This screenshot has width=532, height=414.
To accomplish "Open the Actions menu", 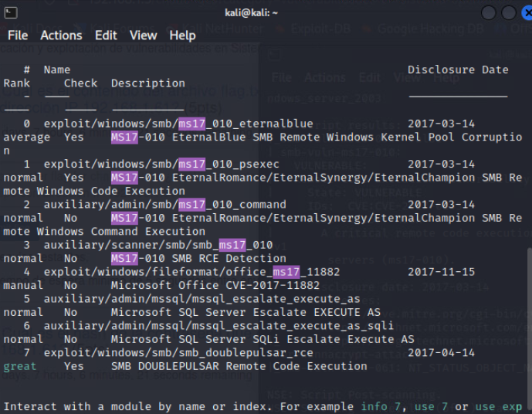I will pos(62,36).
